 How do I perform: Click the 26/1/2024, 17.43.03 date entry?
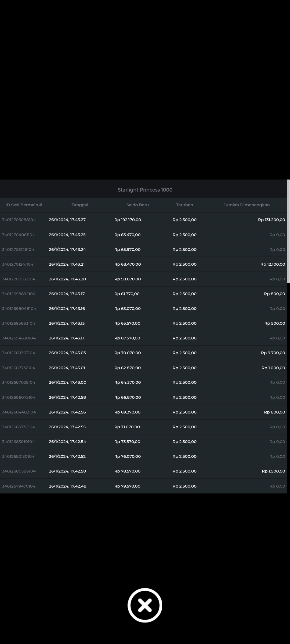(x=67, y=353)
